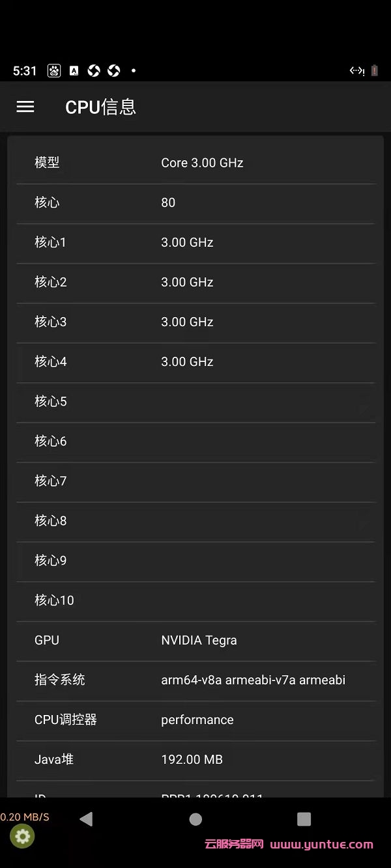Open the recent apps square button

pos(304,819)
